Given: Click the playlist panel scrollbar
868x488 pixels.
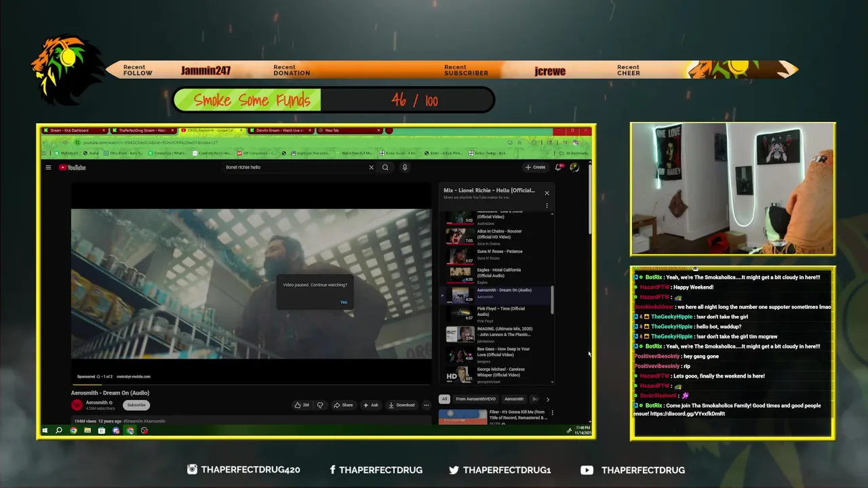Looking at the screenshot, I should point(552,300).
